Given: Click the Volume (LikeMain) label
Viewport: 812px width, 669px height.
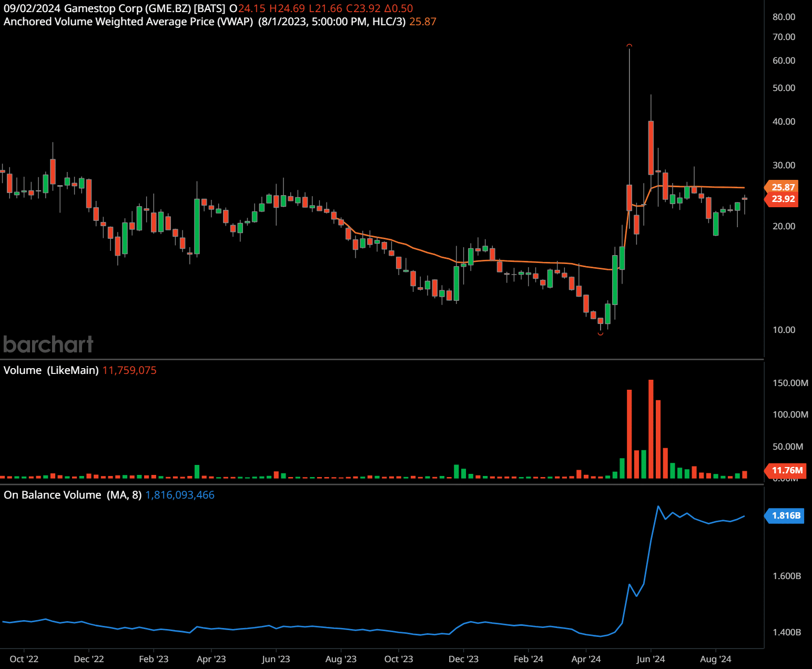Looking at the screenshot, I should [51, 370].
